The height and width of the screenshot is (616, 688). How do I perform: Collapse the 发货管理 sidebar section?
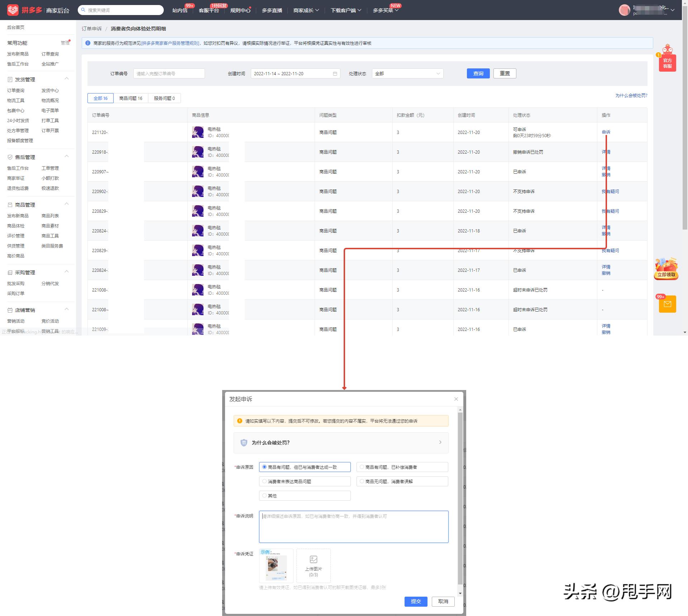click(66, 79)
